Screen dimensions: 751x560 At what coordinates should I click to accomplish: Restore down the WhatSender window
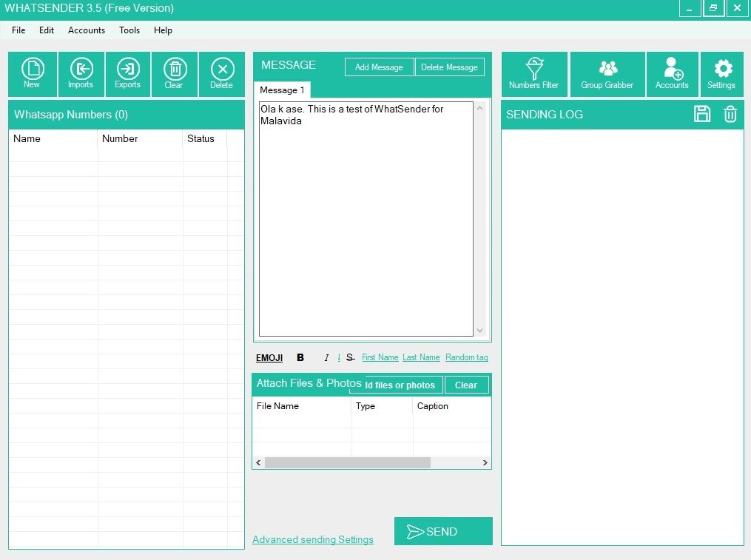[714, 9]
